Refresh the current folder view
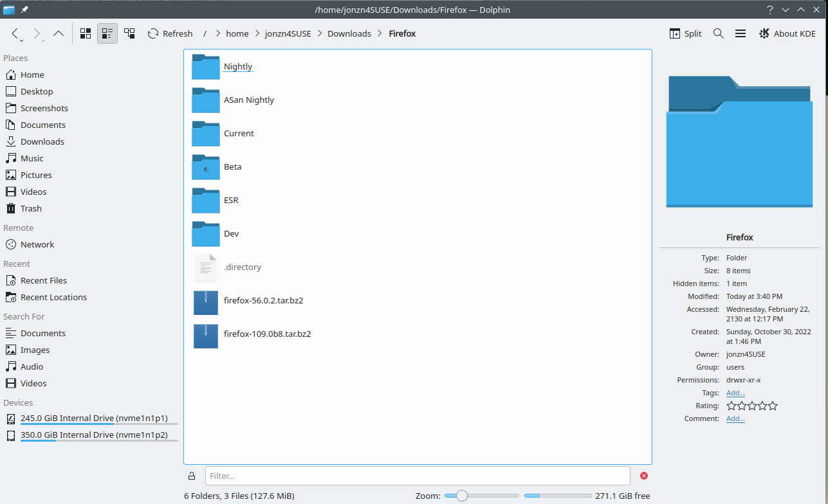This screenshot has width=828, height=504. (170, 33)
